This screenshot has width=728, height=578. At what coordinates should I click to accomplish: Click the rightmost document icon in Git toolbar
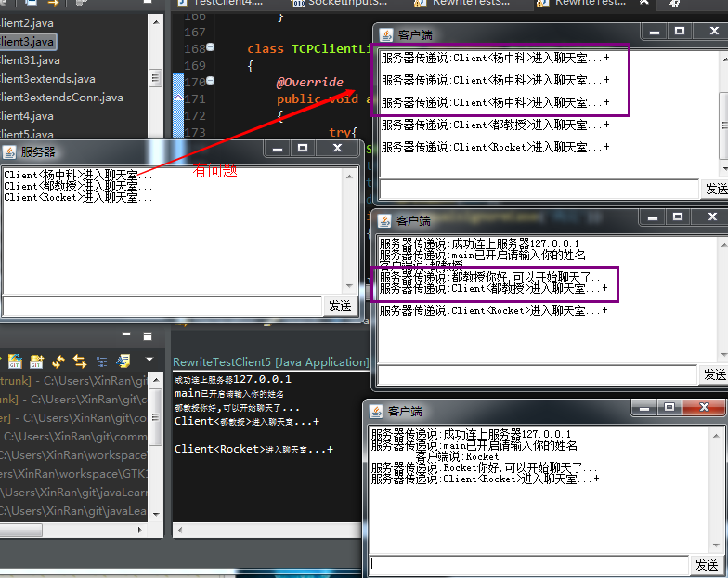(123, 361)
